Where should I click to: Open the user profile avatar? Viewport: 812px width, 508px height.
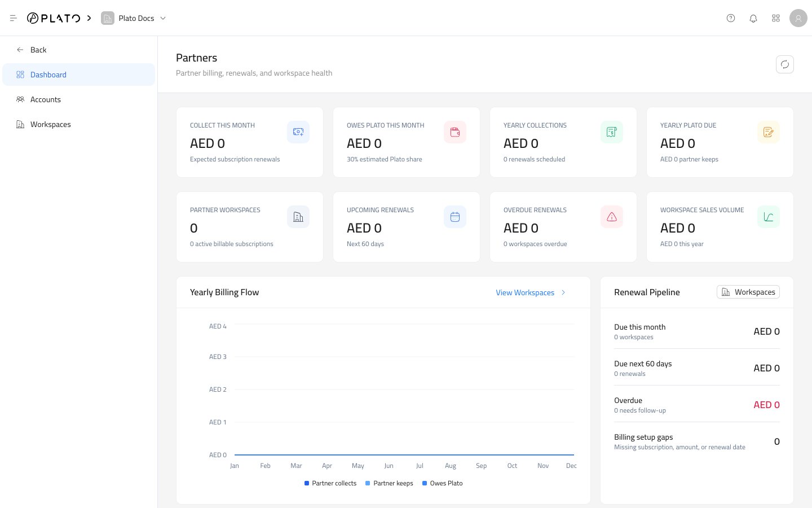[x=798, y=18]
